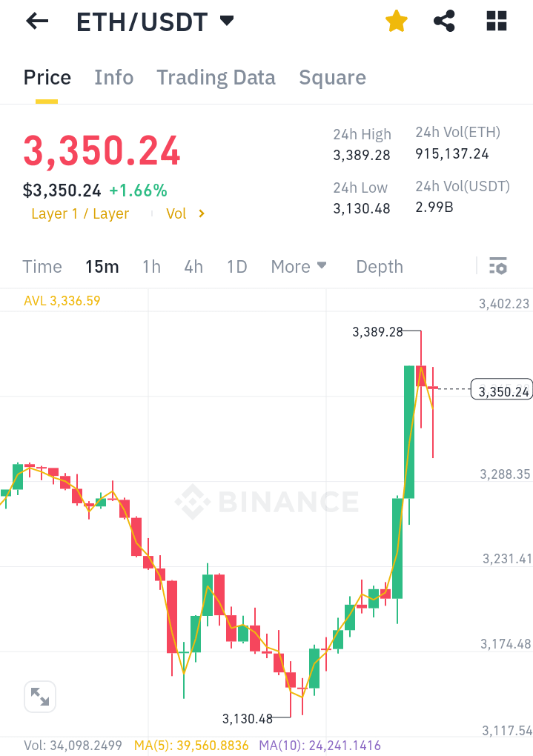Viewport: 533px width, 756px height.
Task: Toggle the favorite star for ETH/USDT
Action: [x=397, y=21]
